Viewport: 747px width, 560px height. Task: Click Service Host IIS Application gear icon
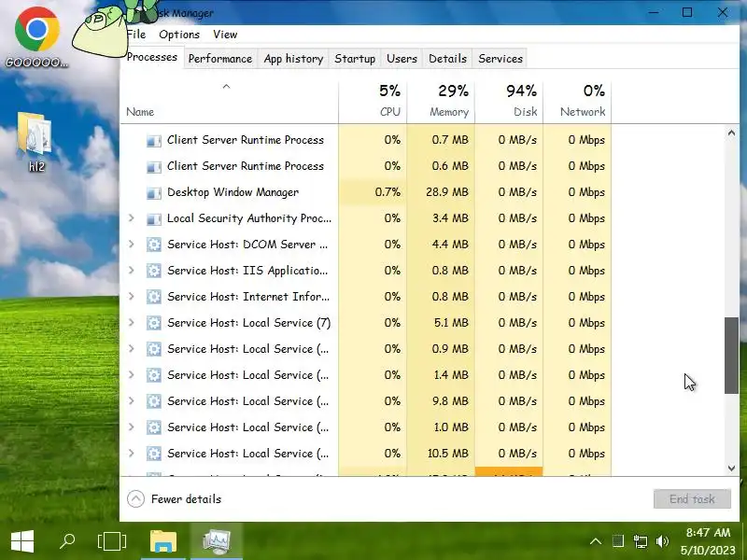(153, 271)
